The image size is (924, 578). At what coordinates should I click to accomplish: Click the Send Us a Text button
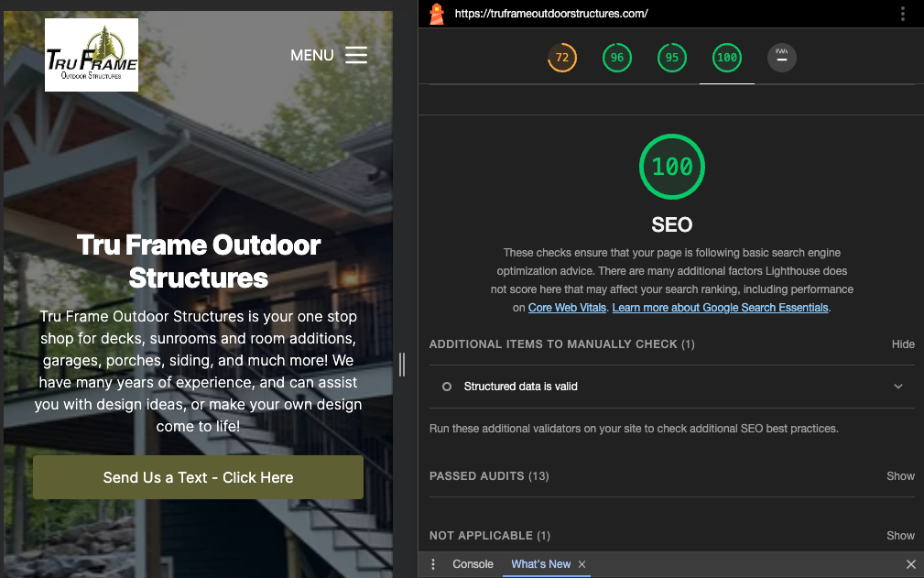[x=198, y=477]
